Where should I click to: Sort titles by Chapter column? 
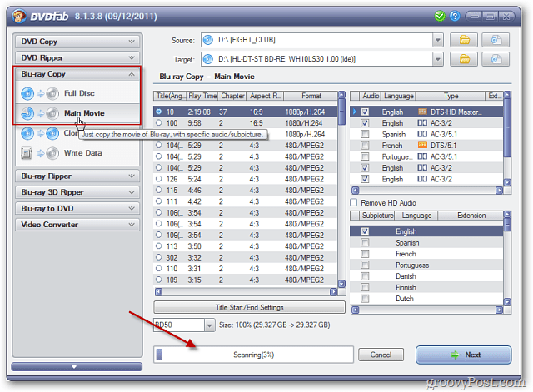click(x=232, y=97)
